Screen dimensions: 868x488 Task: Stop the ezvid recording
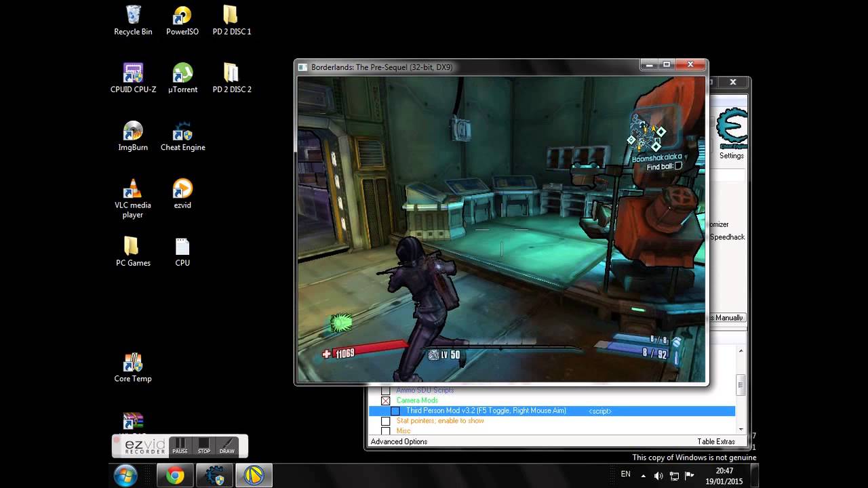coord(203,445)
